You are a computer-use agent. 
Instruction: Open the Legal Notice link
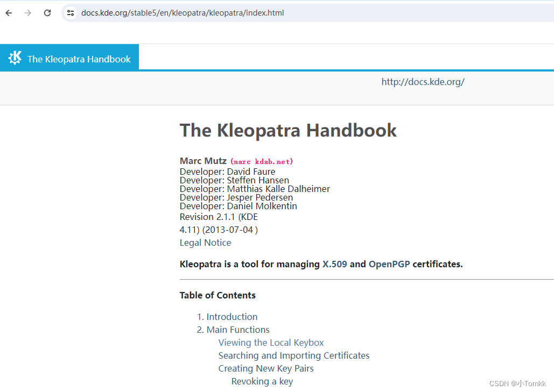[x=205, y=243]
